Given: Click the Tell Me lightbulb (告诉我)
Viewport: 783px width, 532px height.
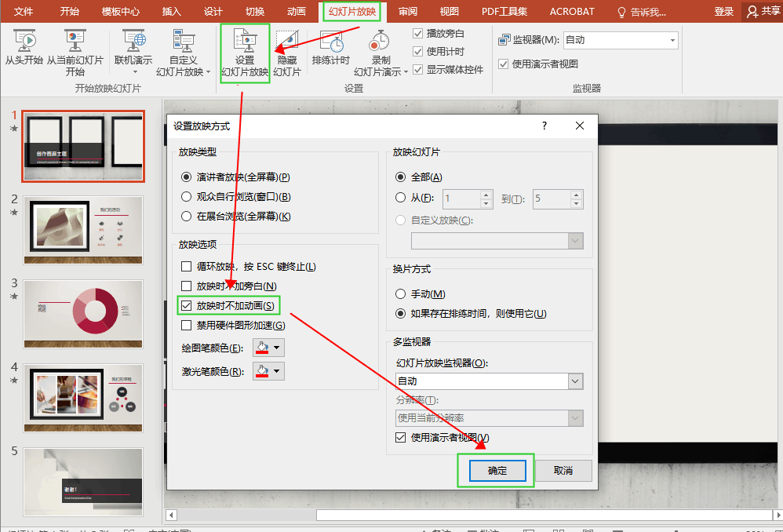Looking at the screenshot, I should pos(621,12).
